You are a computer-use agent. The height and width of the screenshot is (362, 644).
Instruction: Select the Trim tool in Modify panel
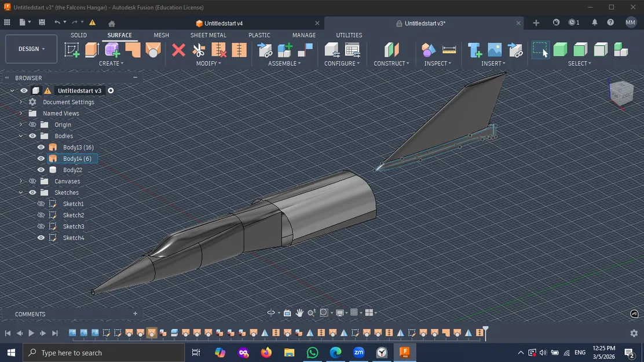pyautogui.click(x=199, y=49)
